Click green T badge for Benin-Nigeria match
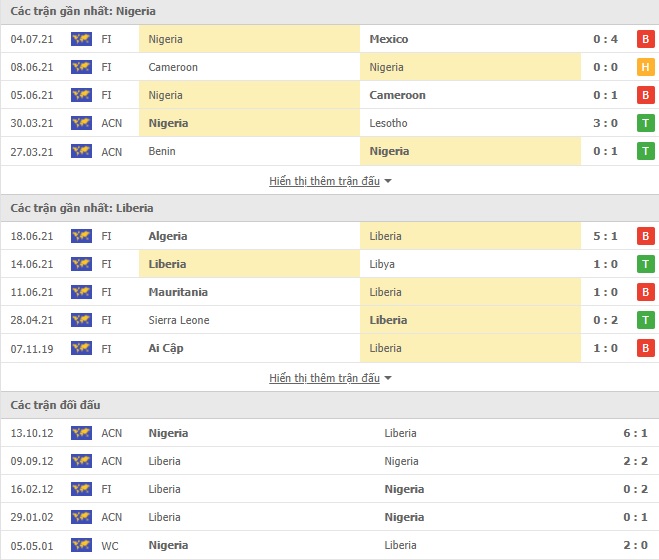The width and height of the screenshot is (659, 560). tap(646, 151)
